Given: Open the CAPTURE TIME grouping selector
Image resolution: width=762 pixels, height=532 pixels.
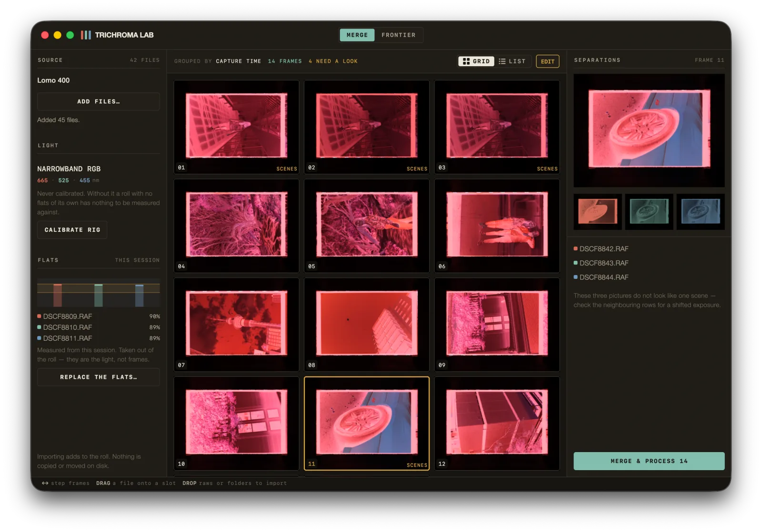Looking at the screenshot, I should tap(239, 61).
